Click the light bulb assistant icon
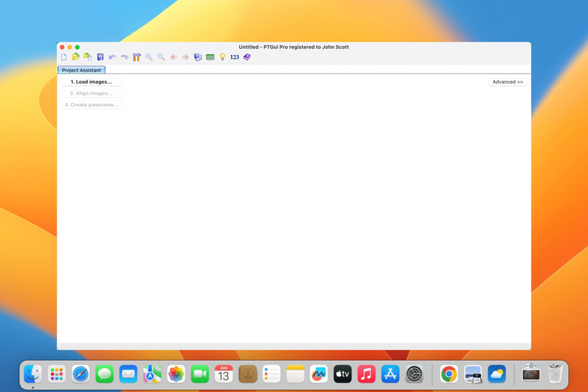588x392 pixels. (222, 57)
